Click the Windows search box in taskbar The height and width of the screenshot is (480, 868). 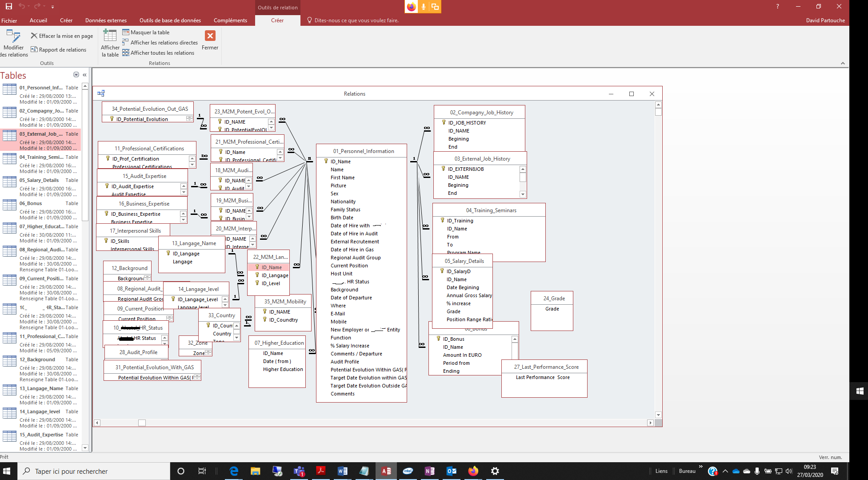coord(93,471)
